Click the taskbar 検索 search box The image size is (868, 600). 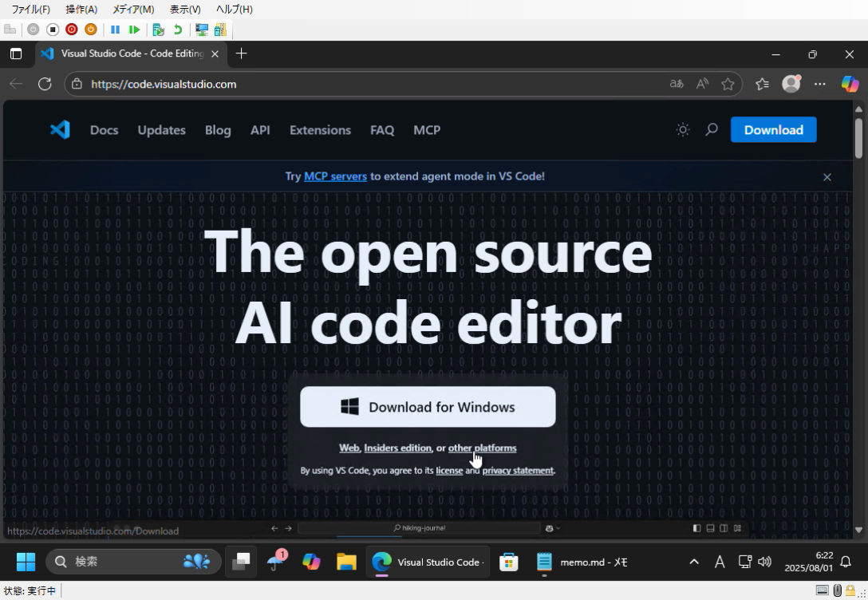(133, 562)
